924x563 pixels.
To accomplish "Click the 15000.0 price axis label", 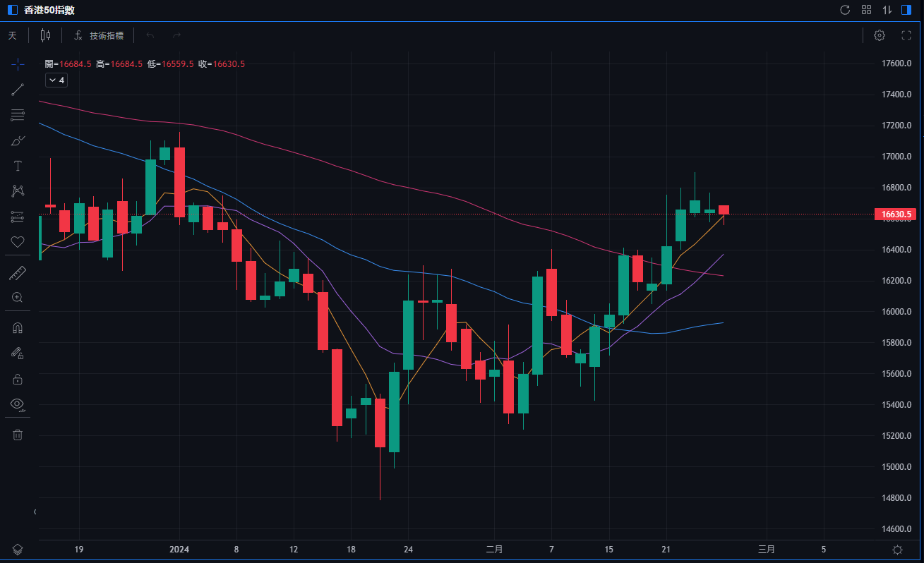I will click(897, 467).
